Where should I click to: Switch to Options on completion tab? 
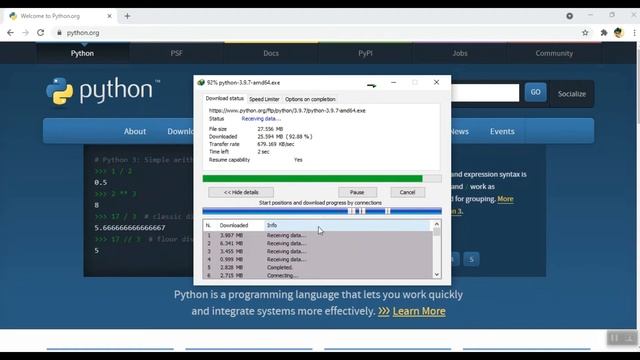pyautogui.click(x=310, y=99)
